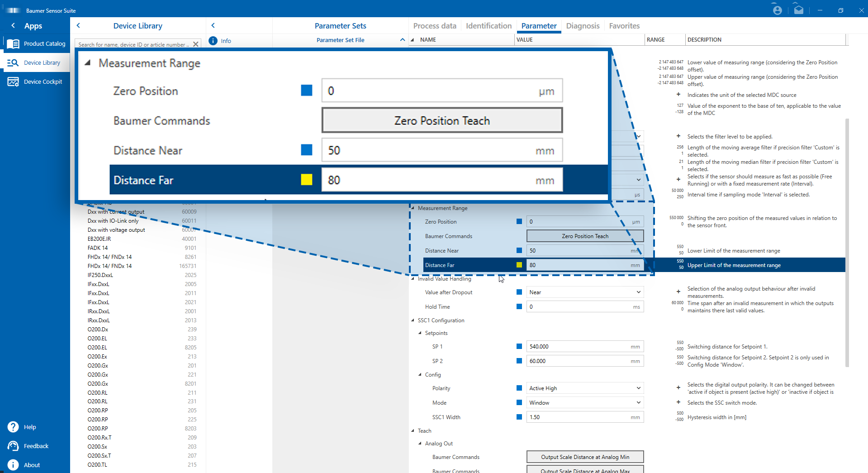Click the blue square beside Value after Dropout
The image size is (868, 473).
coord(519,292)
